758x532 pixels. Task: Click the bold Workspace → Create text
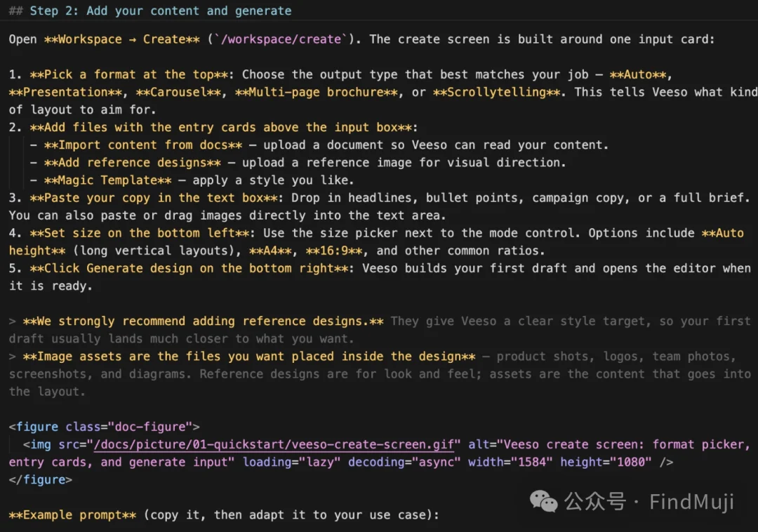click(x=122, y=39)
